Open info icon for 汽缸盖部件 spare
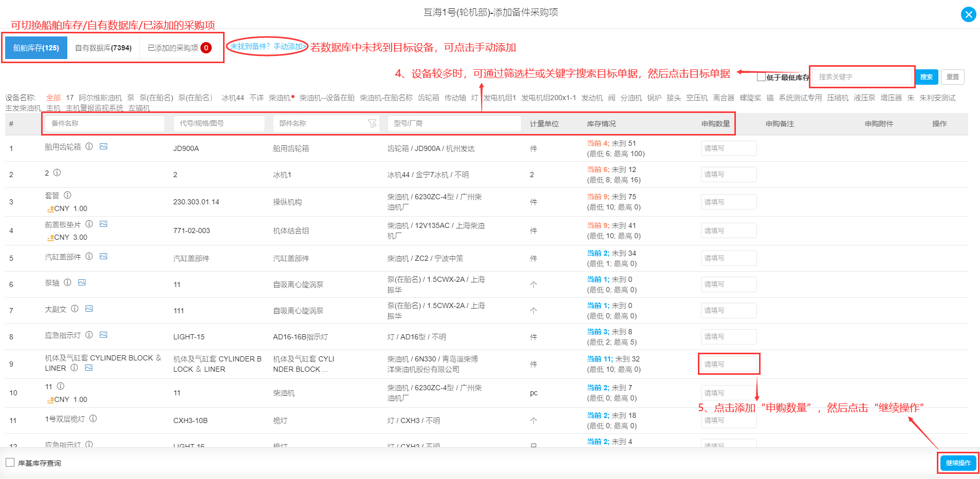Image resolution: width=980 pixels, height=479 pixels. 89,256
